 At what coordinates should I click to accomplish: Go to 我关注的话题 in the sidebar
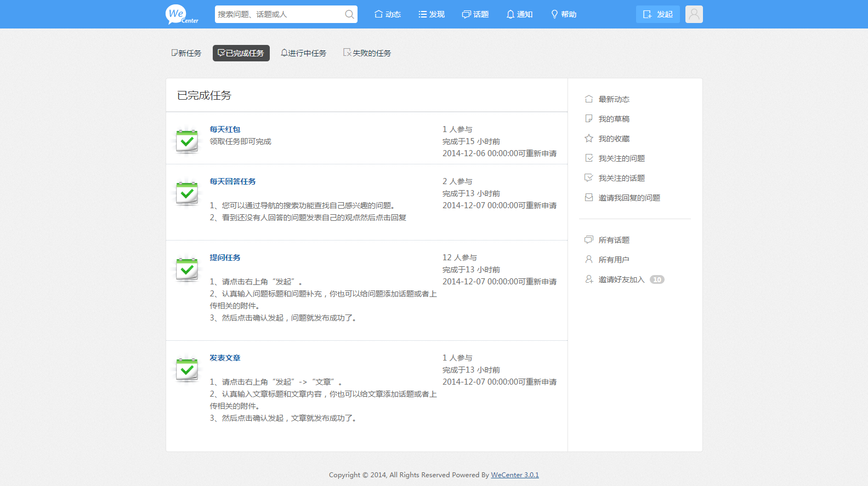click(621, 178)
